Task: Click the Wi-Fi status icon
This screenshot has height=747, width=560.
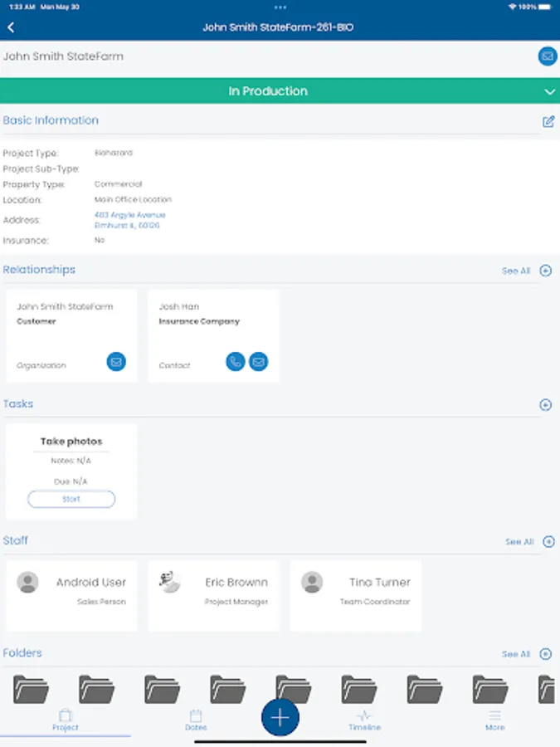Action: point(513,7)
